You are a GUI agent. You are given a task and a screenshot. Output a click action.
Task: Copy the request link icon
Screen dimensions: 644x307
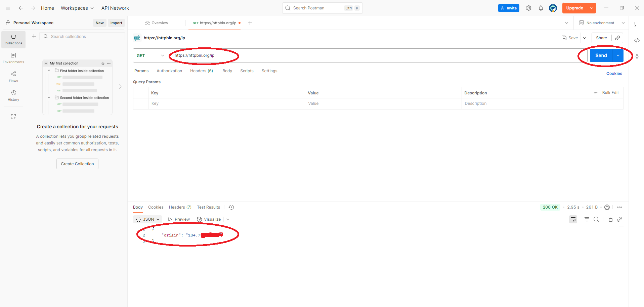[617, 38]
